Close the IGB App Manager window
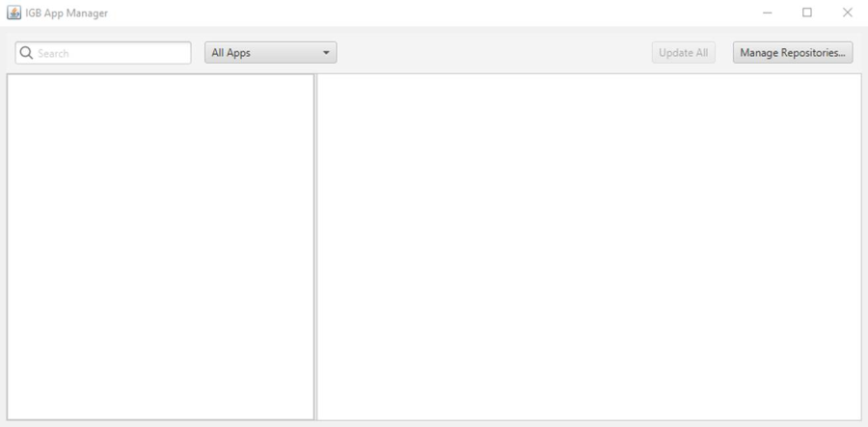The image size is (868, 427). pos(848,13)
